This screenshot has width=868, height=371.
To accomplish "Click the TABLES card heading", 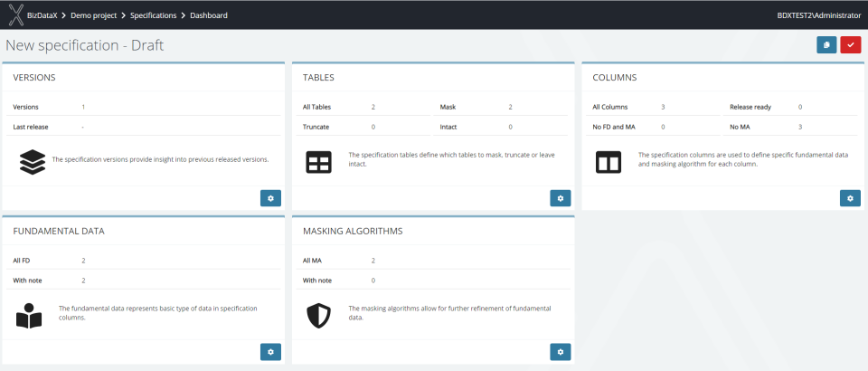I will click(x=318, y=78).
